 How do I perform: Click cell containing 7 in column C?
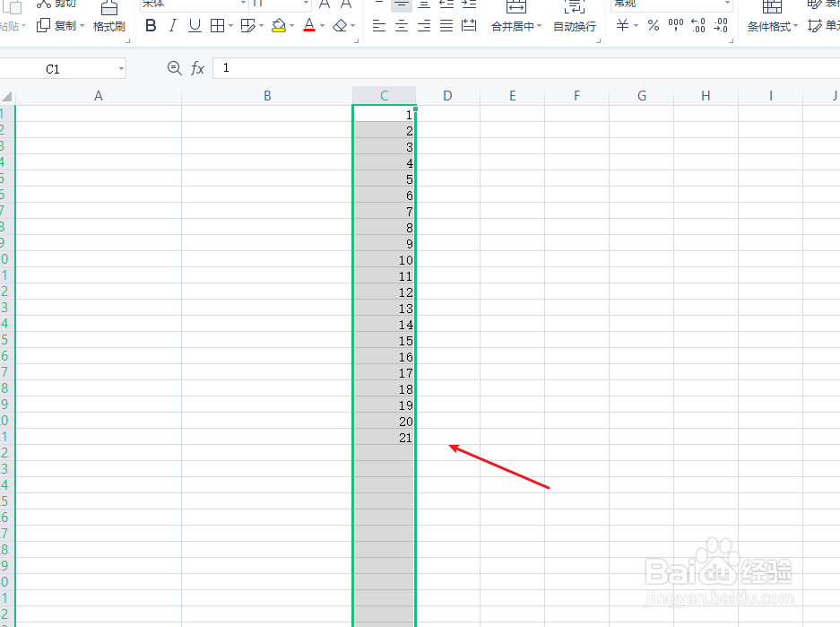pyautogui.click(x=384, y=211)
